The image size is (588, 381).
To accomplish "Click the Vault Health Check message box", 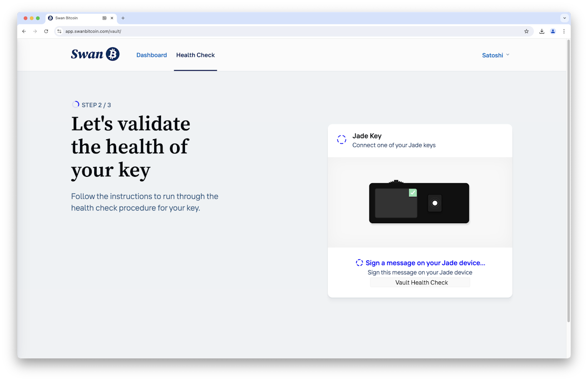I will 420,282.
